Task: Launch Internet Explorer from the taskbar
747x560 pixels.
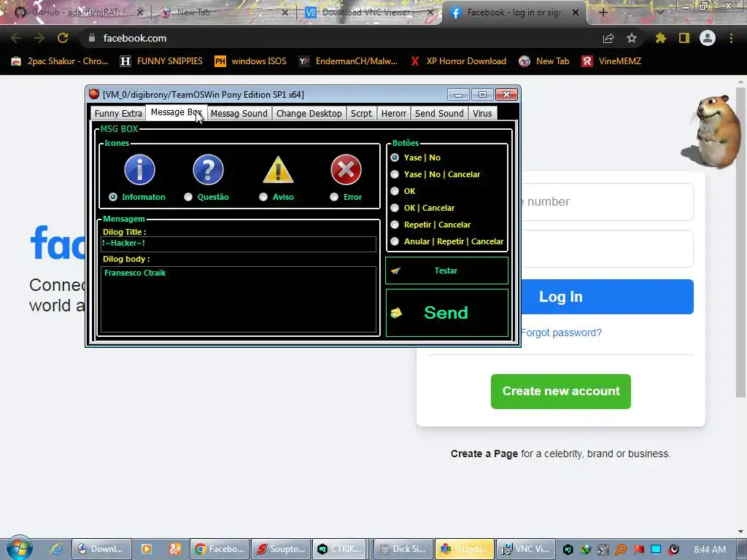Action: pos(56,549)
